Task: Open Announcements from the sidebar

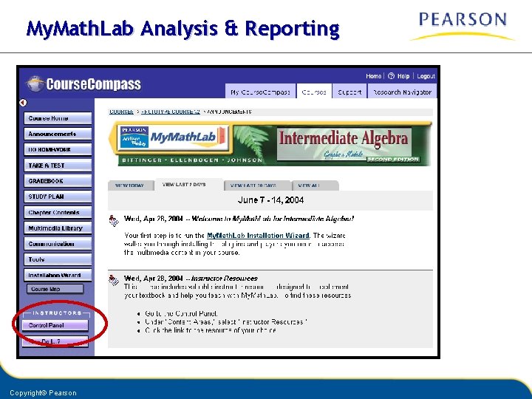Action: point(58,134)
